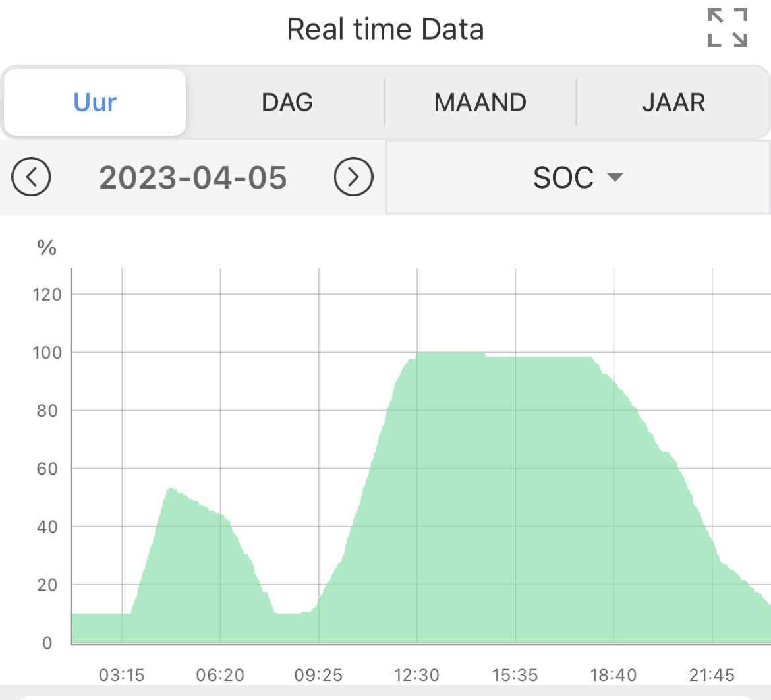Tap the percent unit label
This screenshot has width=771, height=700.
47,247
